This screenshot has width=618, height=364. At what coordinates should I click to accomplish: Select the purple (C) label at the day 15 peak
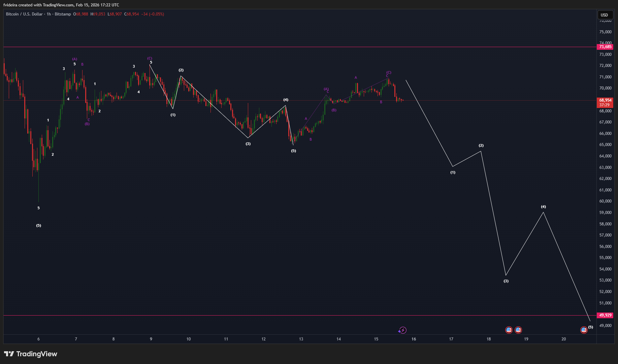coord(389,72)
